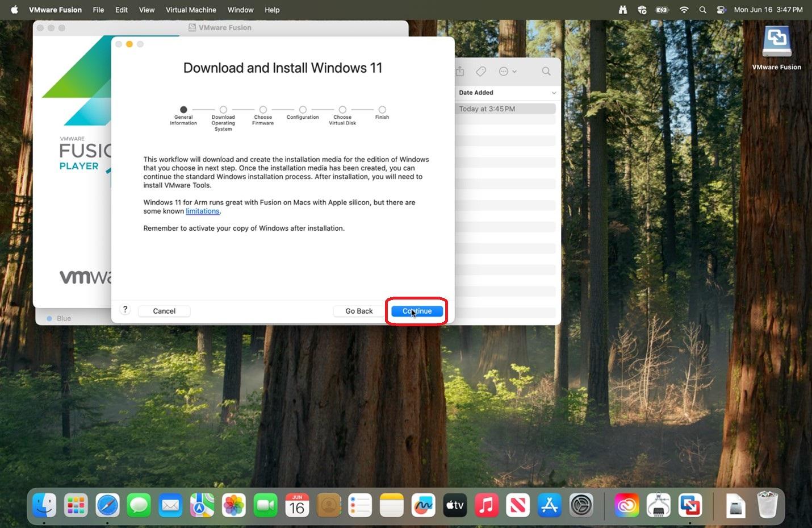This screenshot has width=812, height=528.
Task: Open the Trash from the Dock
Action: tap(767, 505)
